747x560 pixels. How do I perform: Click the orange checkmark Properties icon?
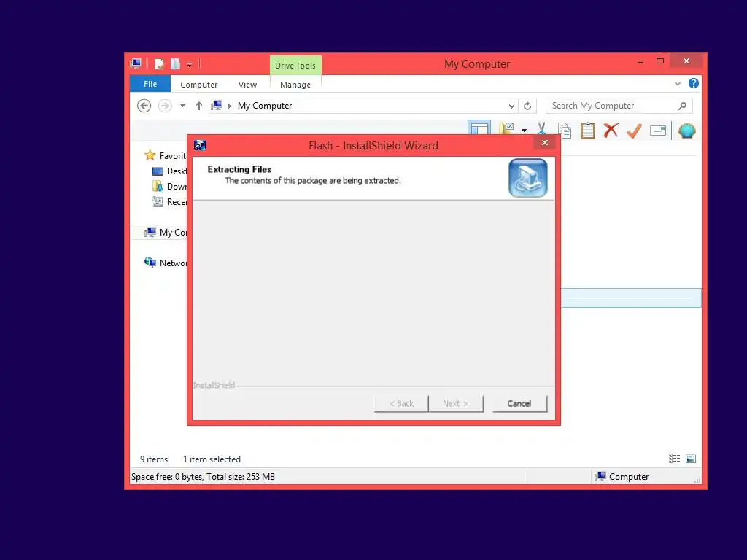[x=634, y=131]
